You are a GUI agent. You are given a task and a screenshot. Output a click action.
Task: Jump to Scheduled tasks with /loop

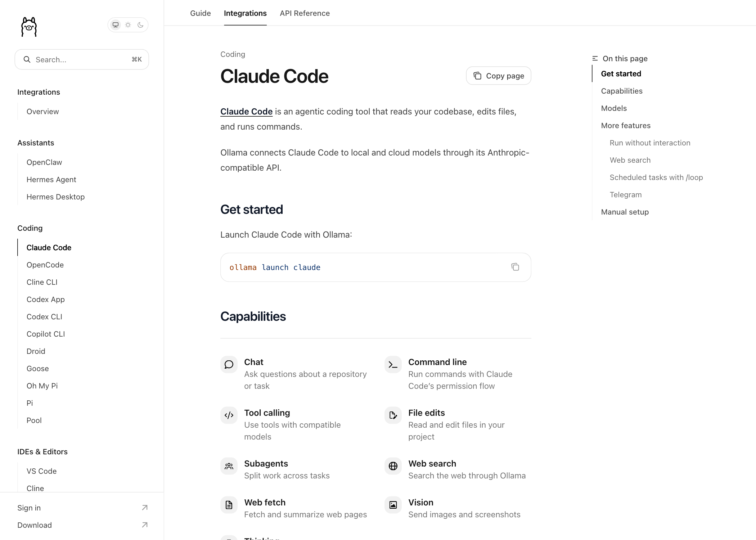point(656,177)
